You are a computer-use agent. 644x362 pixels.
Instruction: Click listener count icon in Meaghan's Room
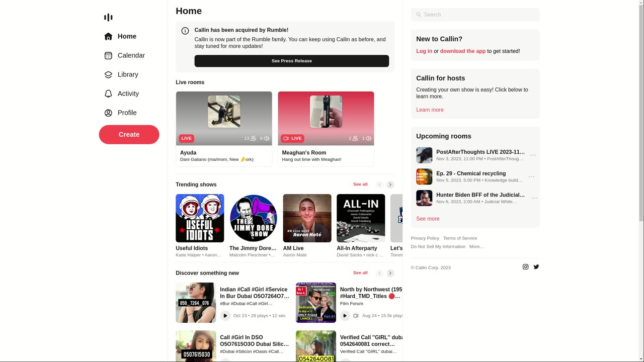(x=355, y=138)
